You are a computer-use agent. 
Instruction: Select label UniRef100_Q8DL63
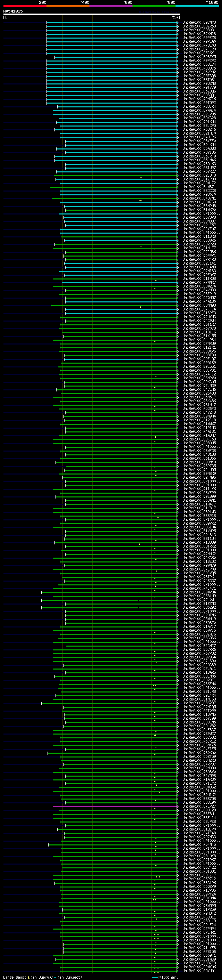pyautogui.click(x=199, y=164)
